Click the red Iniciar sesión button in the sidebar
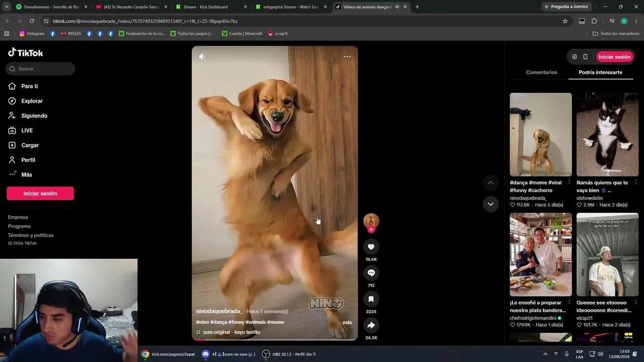 pyautogui.click(x=40, y=194)
